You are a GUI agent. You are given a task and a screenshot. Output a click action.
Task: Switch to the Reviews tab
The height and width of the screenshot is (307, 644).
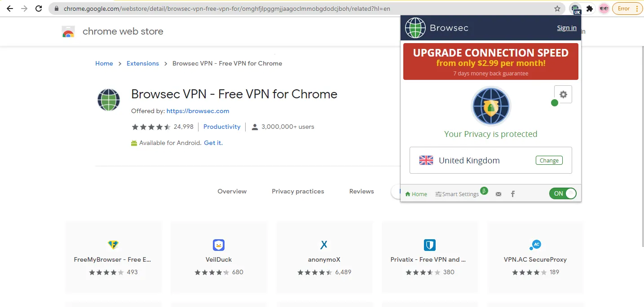tap(362, 191)
